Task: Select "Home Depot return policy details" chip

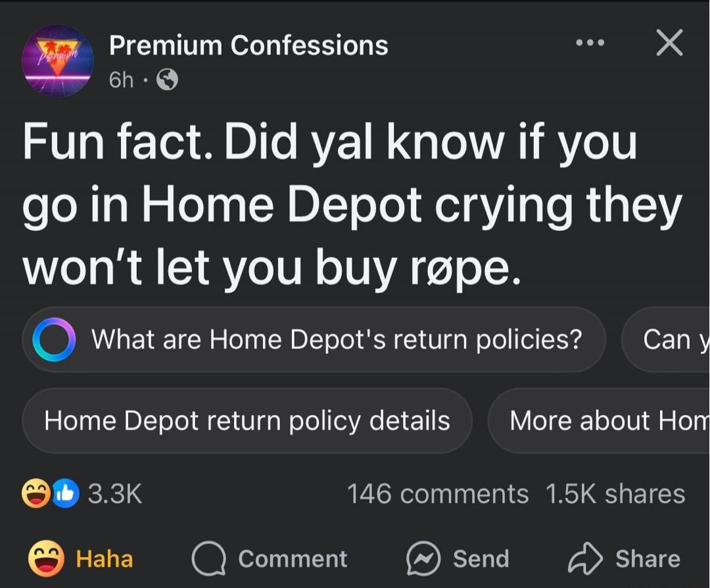Action: click(247, 421)
